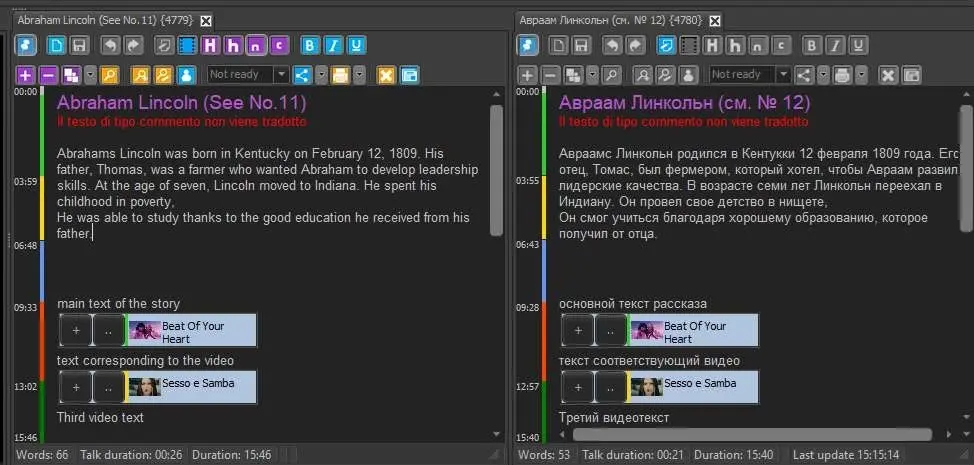Click the print icon in left editor
974x465 pixels.
(339, 75)
